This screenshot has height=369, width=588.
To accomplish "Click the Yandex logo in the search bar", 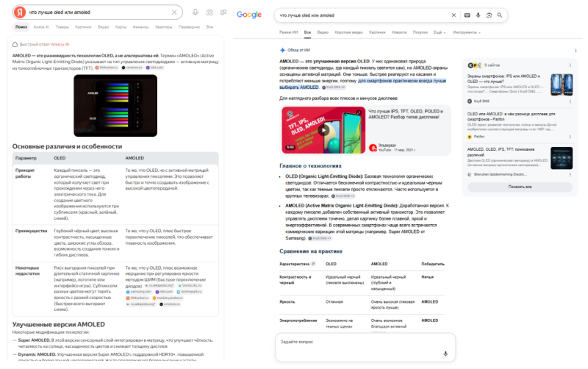I will point(20,12).
